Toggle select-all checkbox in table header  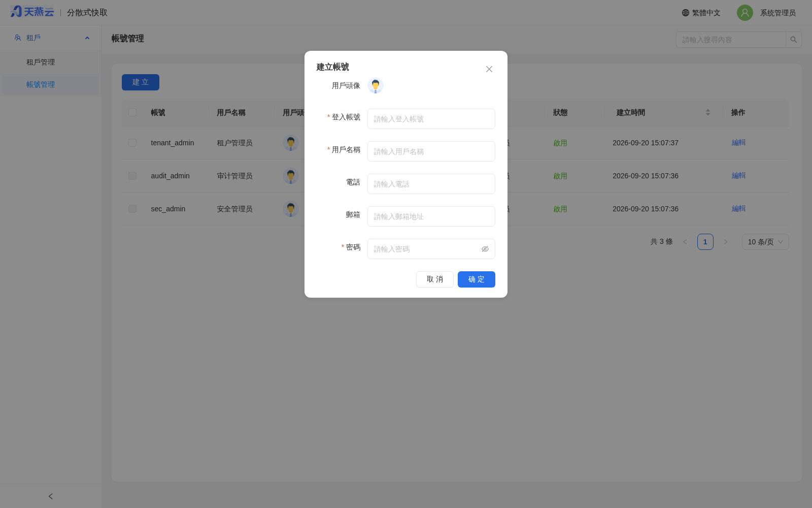[x=132, y=112]
